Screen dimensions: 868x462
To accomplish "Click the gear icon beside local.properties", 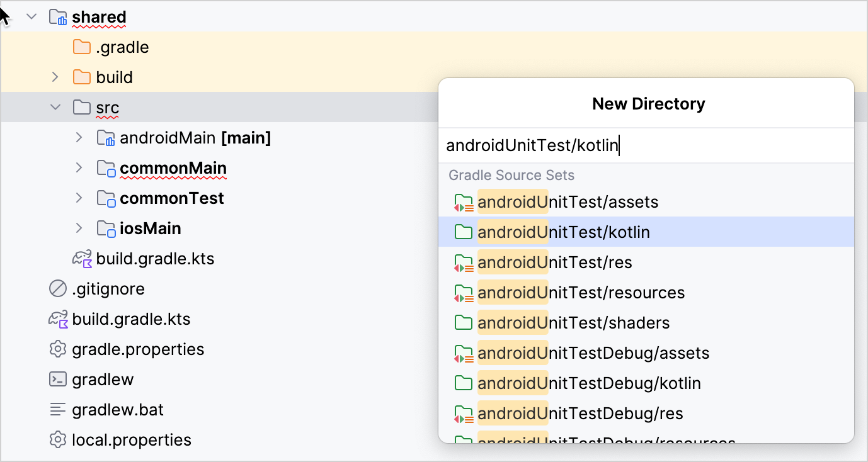I will 57,439.
